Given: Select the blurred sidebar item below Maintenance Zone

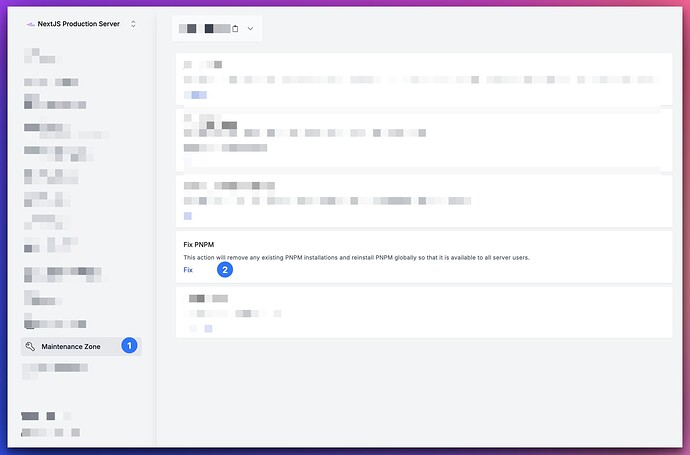Looking at the screenshot, I should (x=55, y=370).
